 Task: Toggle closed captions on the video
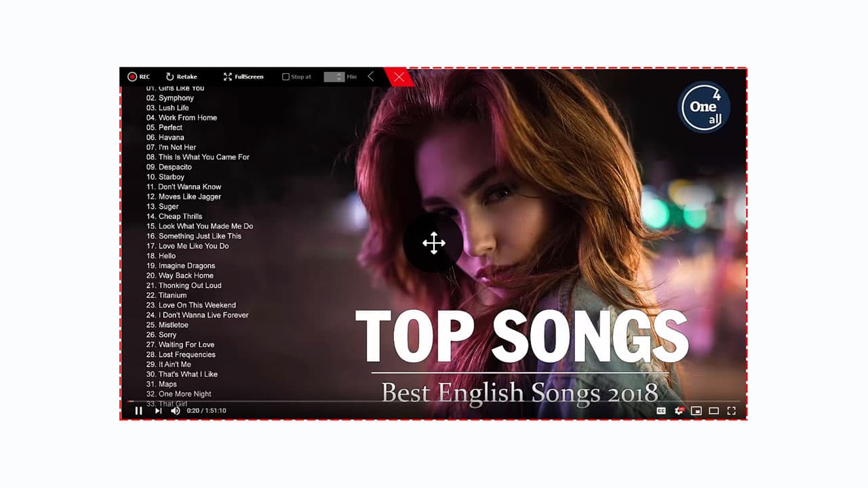tap(661, 411)
